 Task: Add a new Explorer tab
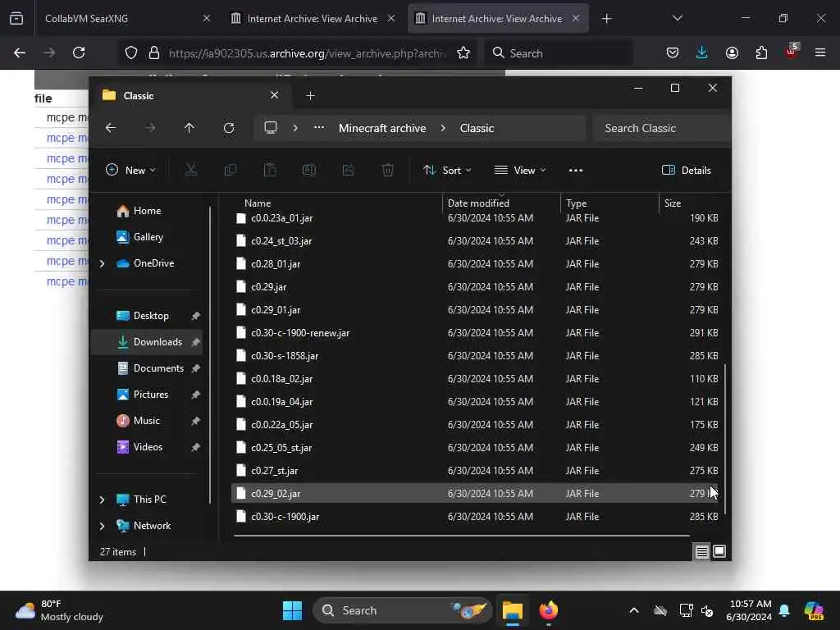pyautogui.click(x=310, y=96)
